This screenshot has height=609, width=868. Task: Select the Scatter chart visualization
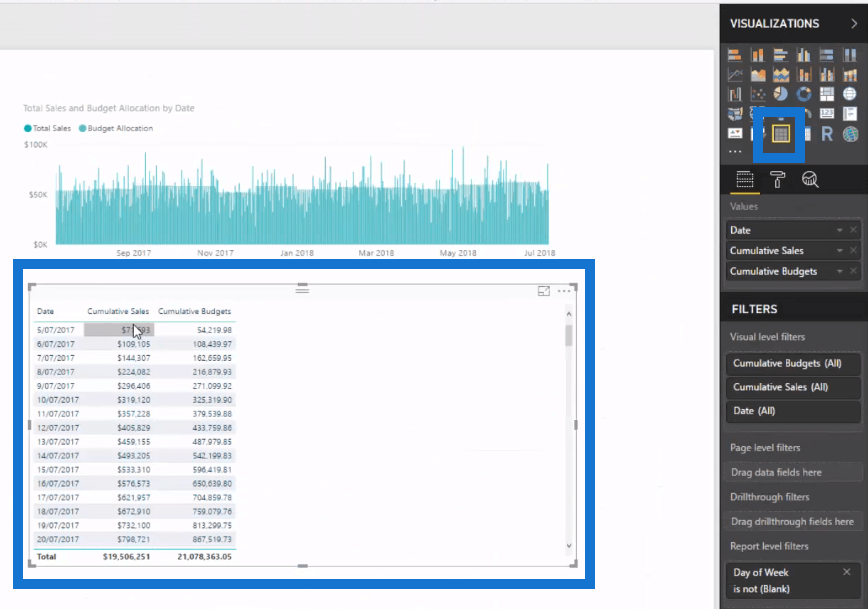click(758, 94)
